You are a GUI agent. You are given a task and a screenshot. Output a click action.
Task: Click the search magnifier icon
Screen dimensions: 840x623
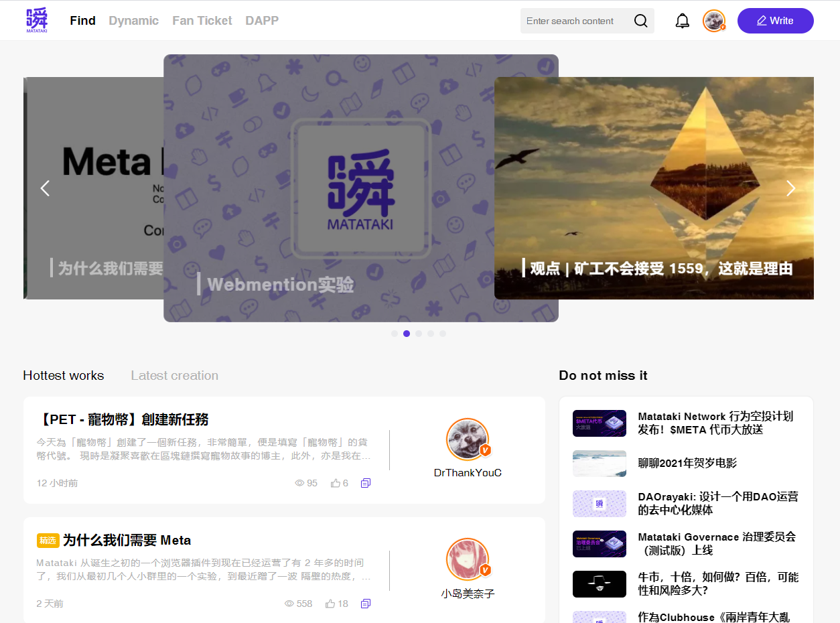pos(640,21)
